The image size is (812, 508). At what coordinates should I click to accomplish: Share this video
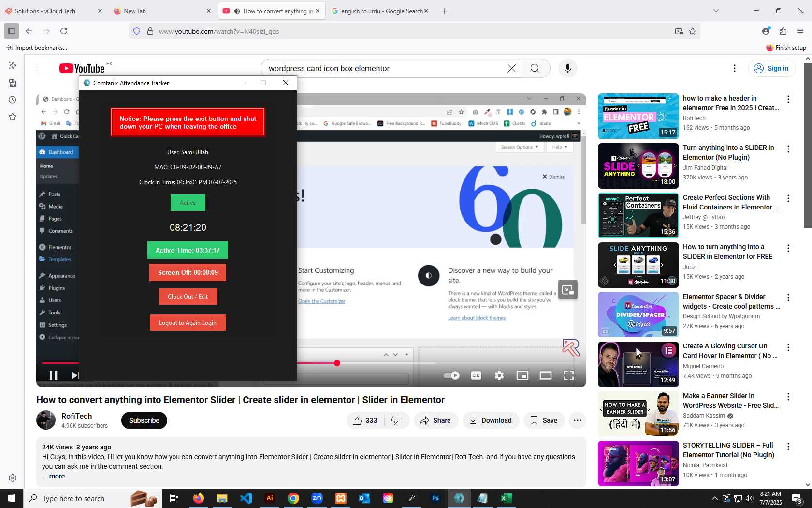[x=435, y=420]
